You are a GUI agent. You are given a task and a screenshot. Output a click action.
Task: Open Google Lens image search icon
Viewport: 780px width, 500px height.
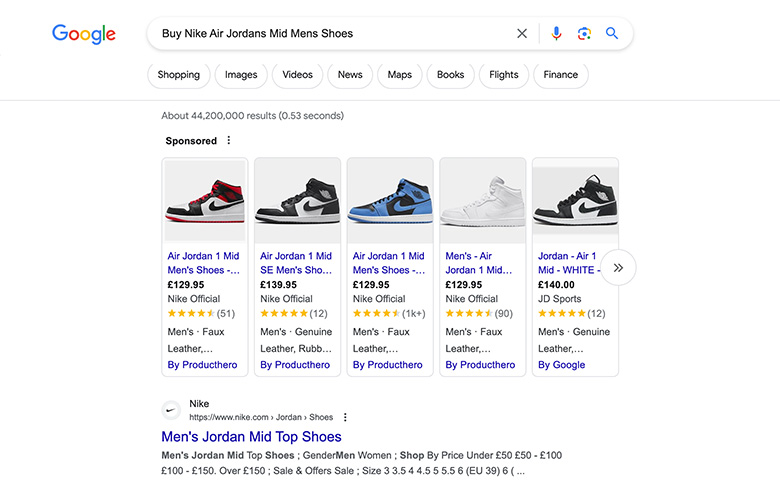coord(584,33)
